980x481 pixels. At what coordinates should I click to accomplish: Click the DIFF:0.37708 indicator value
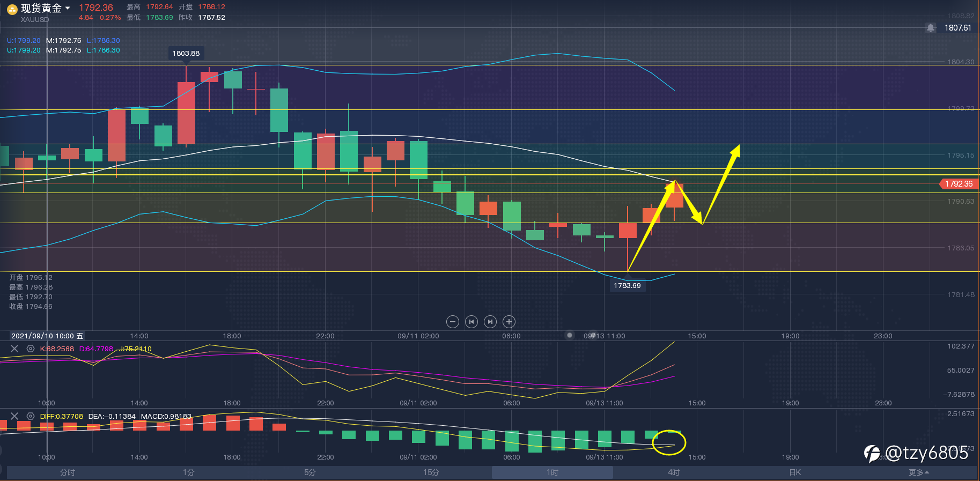point(62,416)
